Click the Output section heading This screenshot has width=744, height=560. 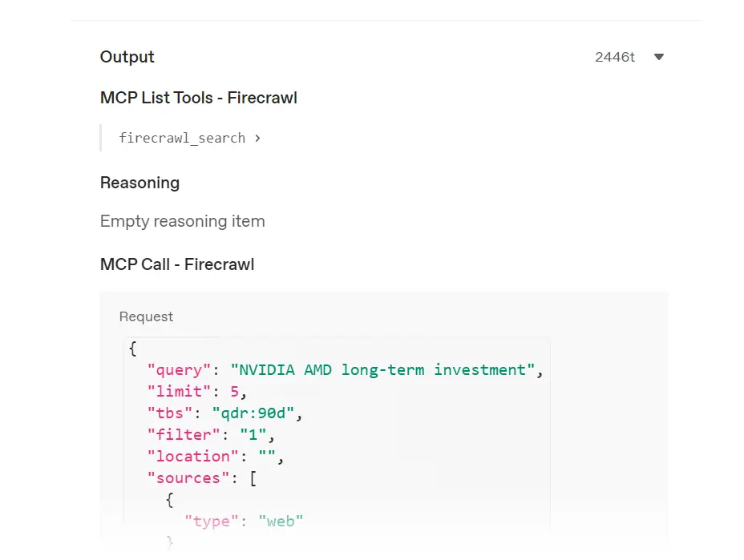pyautogui.click(x=127, y=57)
